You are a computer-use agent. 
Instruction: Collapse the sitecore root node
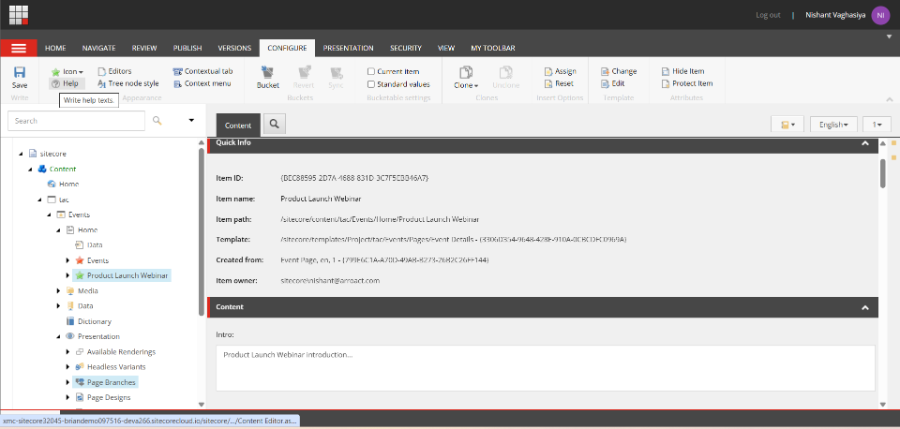(21, 154)
